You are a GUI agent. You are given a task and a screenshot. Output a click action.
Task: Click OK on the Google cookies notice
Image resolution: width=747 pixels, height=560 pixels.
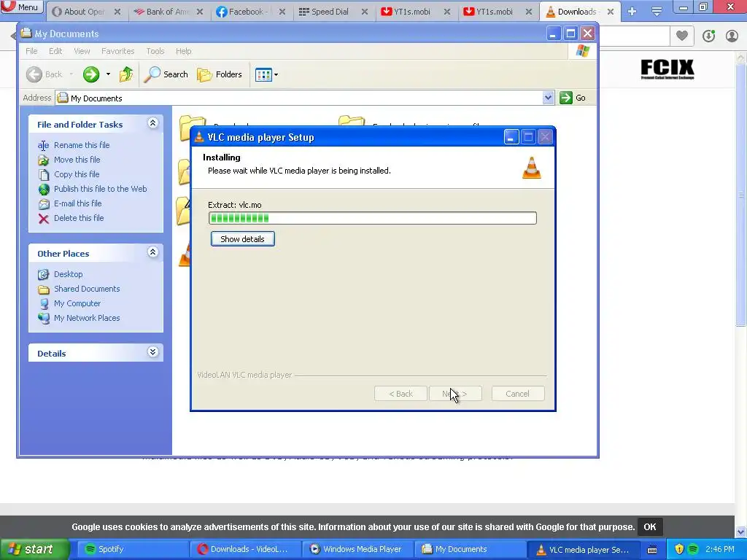click(650, 526)
